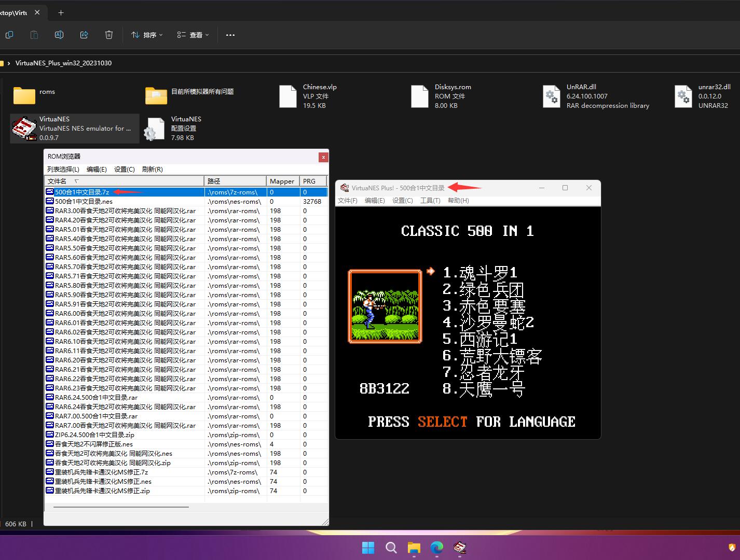Open 帮助(H) menu in VirtuaNES window

coord(458,200)
